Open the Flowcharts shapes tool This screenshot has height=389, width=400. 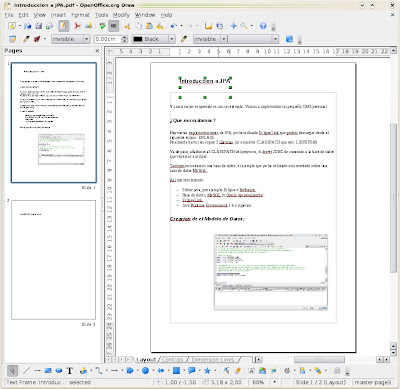176,370
